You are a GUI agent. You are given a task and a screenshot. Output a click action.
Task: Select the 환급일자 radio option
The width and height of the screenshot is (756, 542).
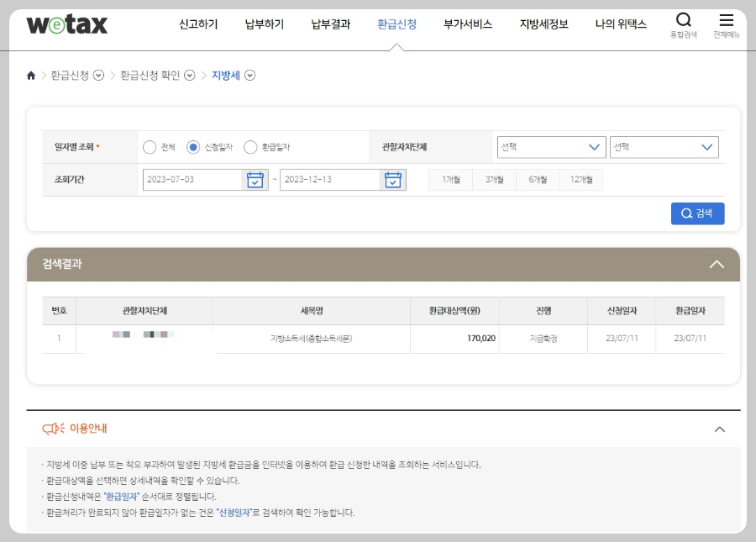click(250, 147)
